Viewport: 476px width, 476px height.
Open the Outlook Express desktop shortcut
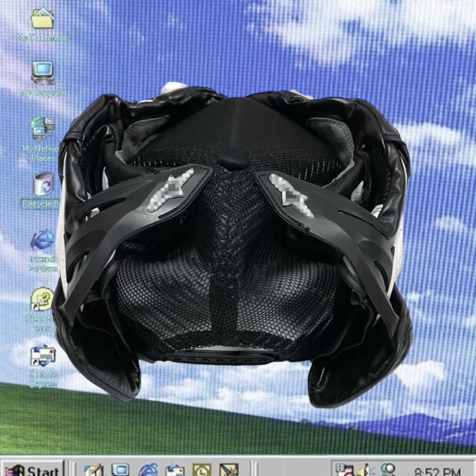(x=43, y=355)
